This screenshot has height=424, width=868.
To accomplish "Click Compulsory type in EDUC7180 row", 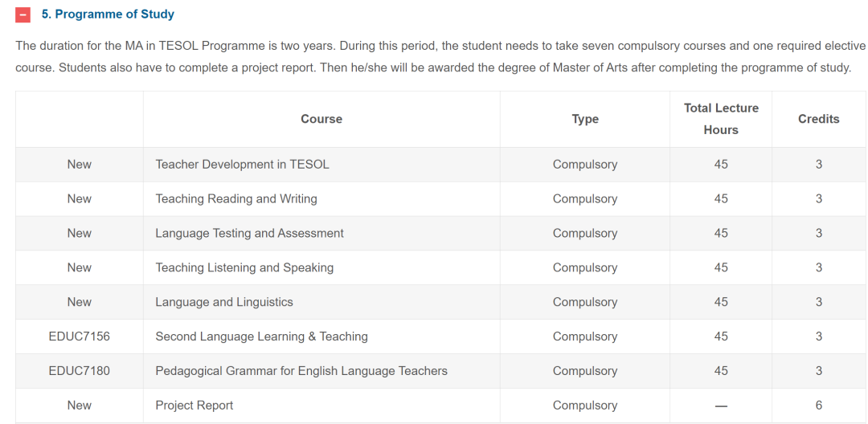I will [585, 370].
